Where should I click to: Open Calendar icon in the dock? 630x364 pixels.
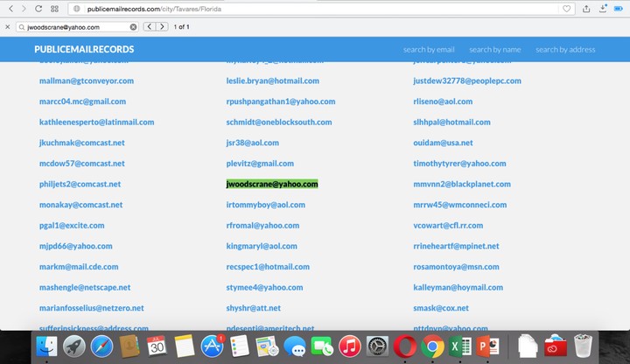pyautogui.click(x=157, y=346)
